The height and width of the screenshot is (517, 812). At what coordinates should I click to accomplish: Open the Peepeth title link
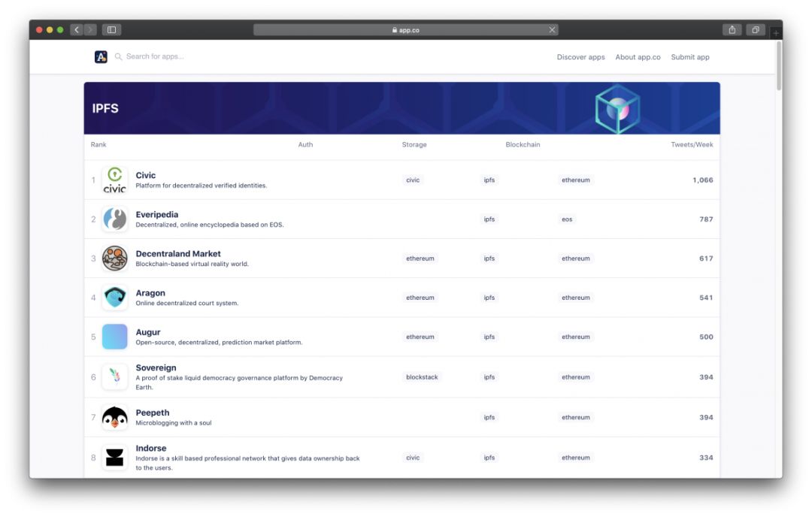[152, 413]
